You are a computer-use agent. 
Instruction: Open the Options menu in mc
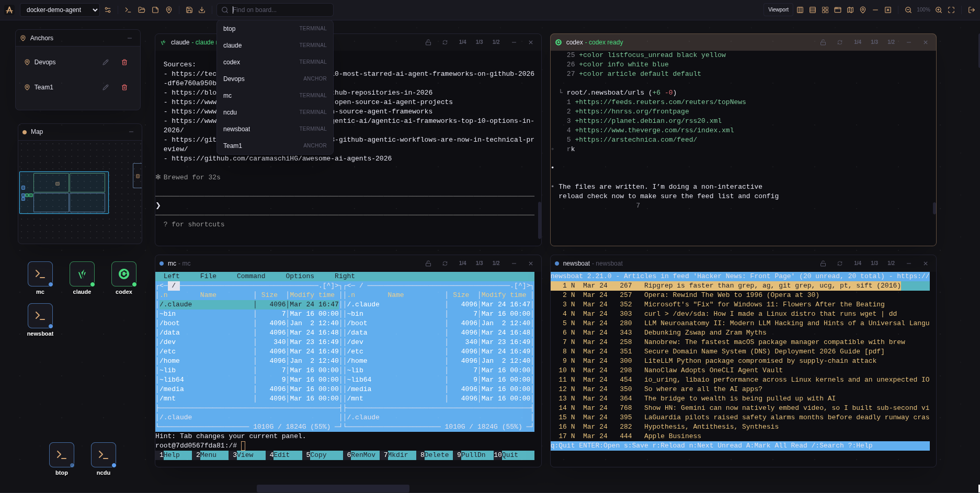300,276
